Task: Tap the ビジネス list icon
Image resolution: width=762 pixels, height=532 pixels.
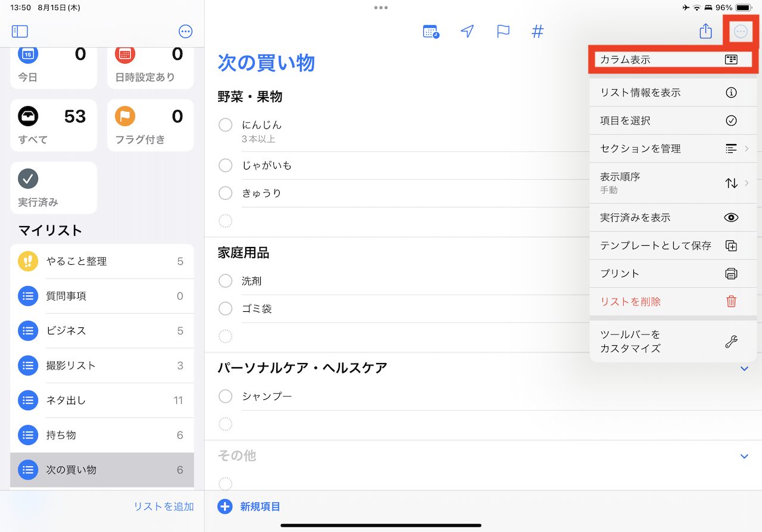Action: coord(28,331)
